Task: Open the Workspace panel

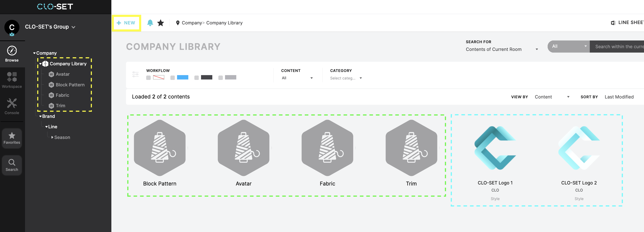Action: pos(12,79)
